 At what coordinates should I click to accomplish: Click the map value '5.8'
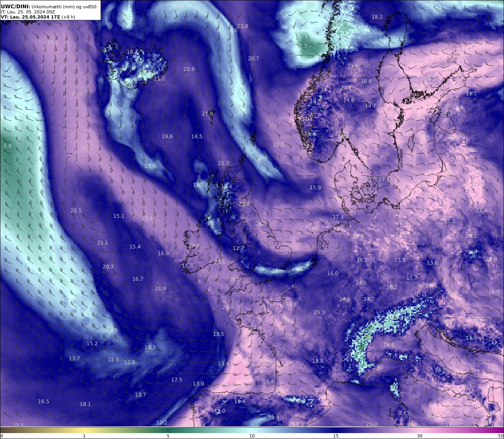[7, 146]
